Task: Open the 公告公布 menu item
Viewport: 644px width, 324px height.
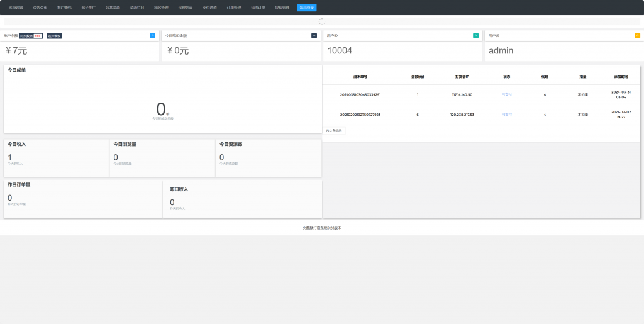Action: pos(40,8)
